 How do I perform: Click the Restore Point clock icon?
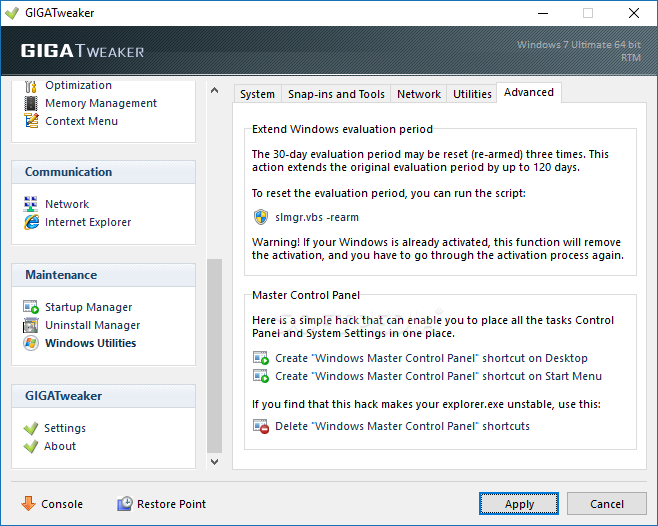[x=125, y=503]
